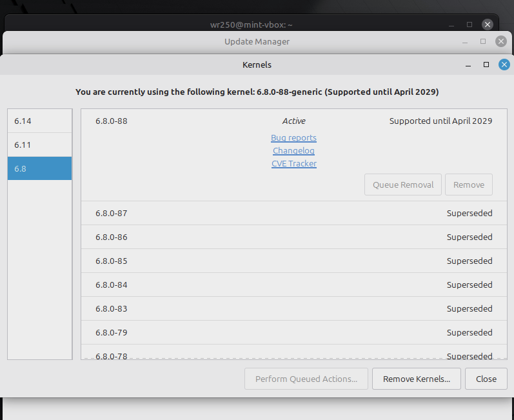The image size is (514, 420).
Task: Select the 6.14 kernel series
Action: pos(39,121)
